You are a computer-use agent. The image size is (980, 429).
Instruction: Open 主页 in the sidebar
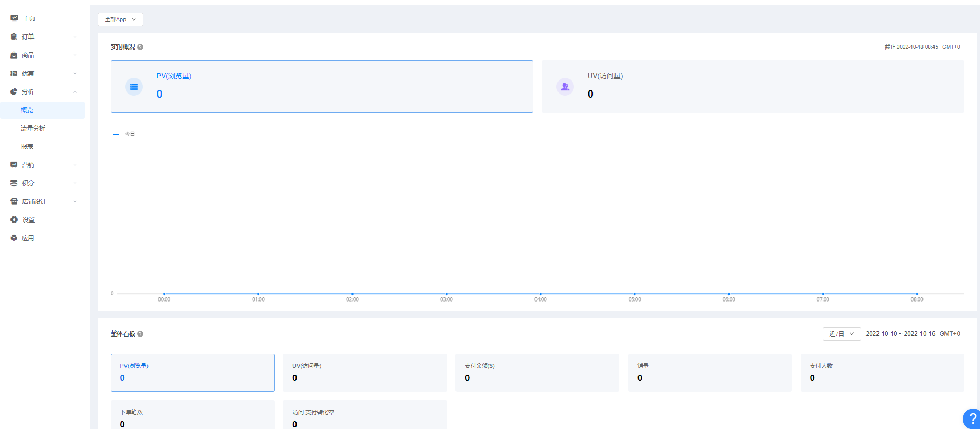[x=29, y=18]
